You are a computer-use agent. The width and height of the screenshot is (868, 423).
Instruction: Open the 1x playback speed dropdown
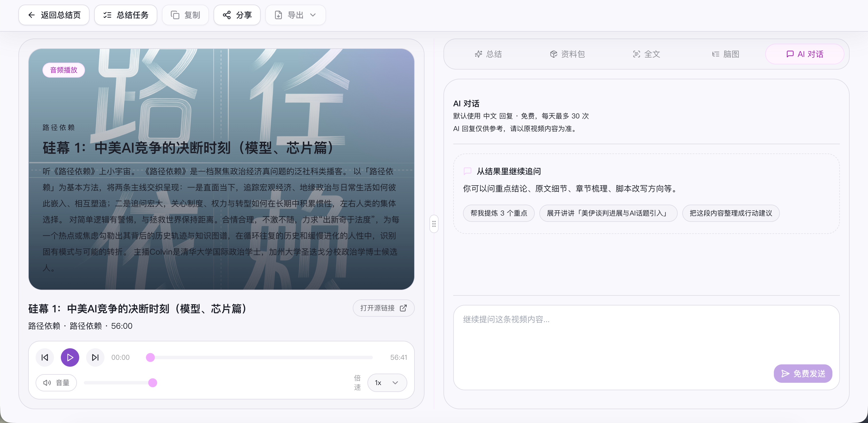387,382
